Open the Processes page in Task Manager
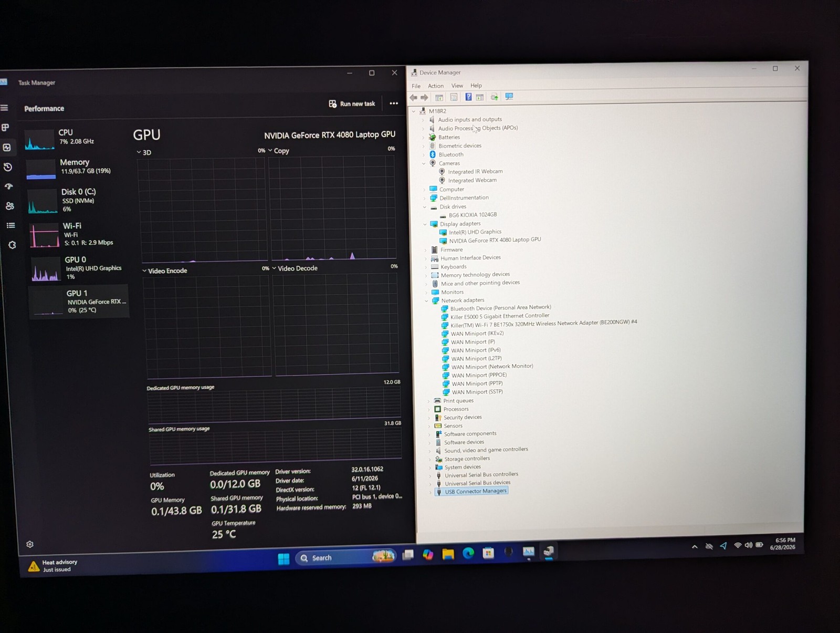The height and width of the screenshot is (633, 840). click(x=5, y=127)
